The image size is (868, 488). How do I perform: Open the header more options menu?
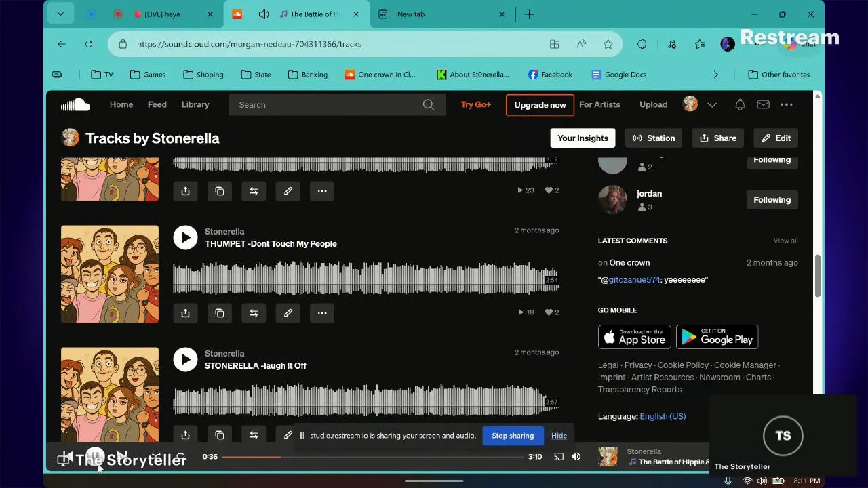787,104
